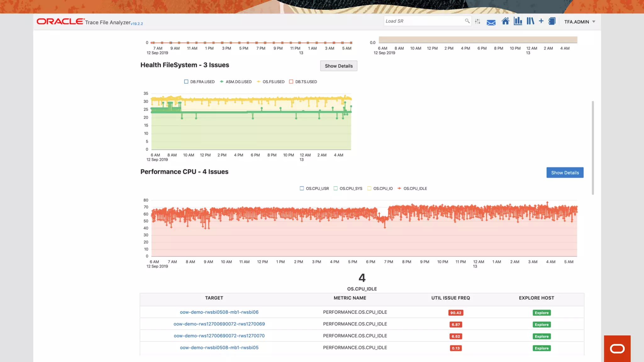Click the search magnifier in Load SR
Screen dimensions: 644x362
click(467, 21)
